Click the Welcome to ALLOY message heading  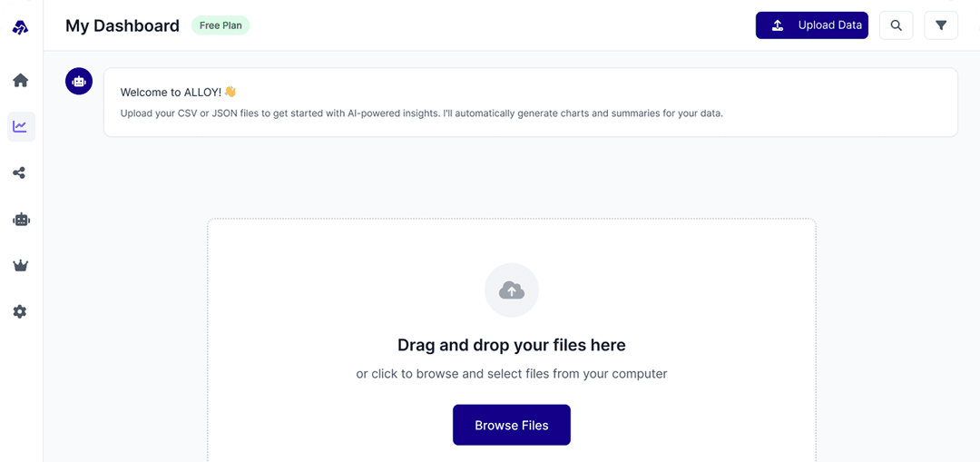click(x=178, y=92)
